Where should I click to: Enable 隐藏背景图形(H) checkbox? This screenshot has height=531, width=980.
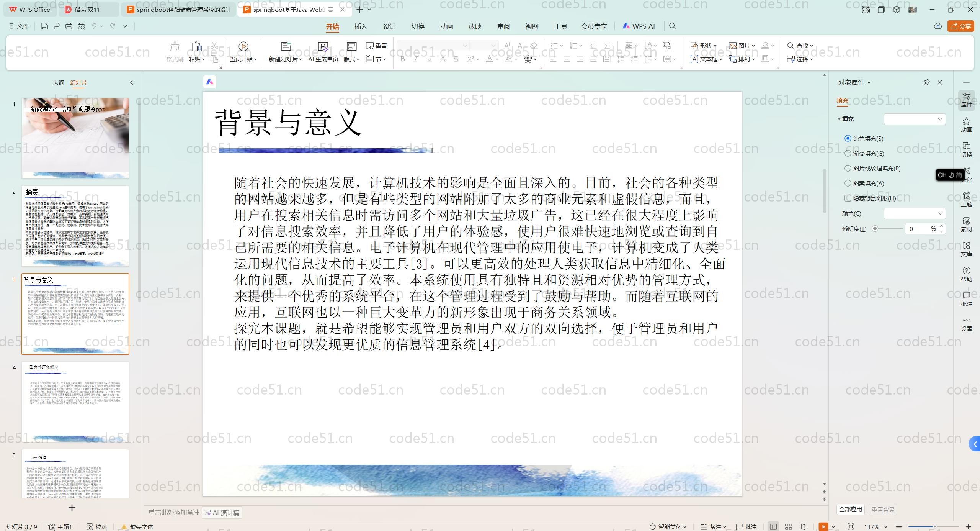tap(848, 198)
